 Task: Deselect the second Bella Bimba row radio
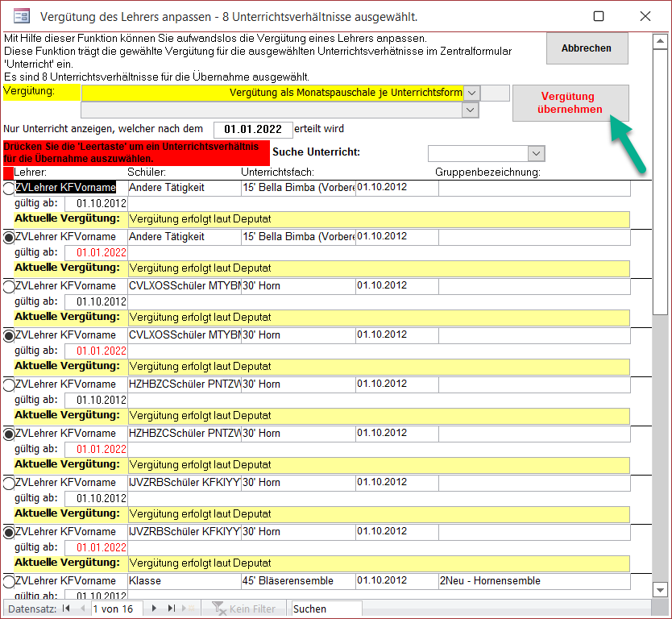coord(9,238)
